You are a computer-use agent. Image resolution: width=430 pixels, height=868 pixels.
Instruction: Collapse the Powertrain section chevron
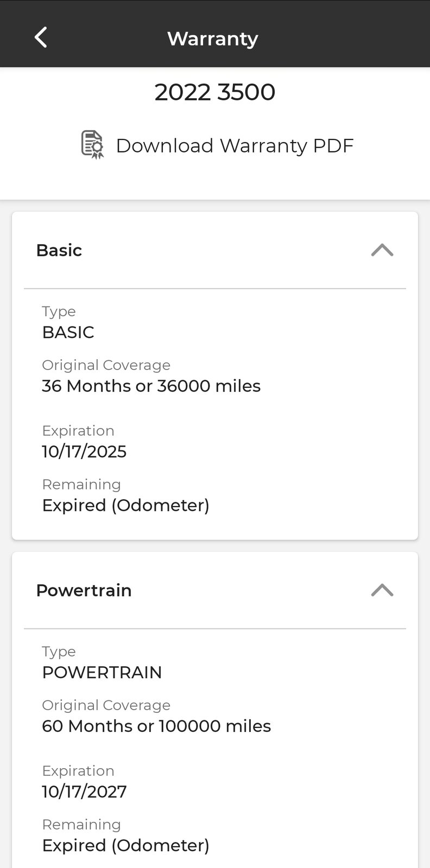(x=382, y=590)
